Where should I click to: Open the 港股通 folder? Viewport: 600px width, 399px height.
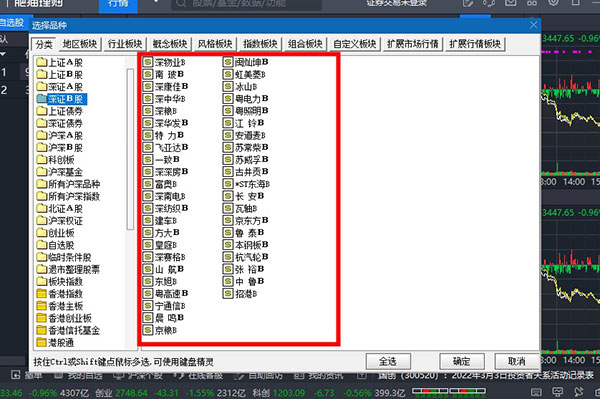click(x=55, y=342)
